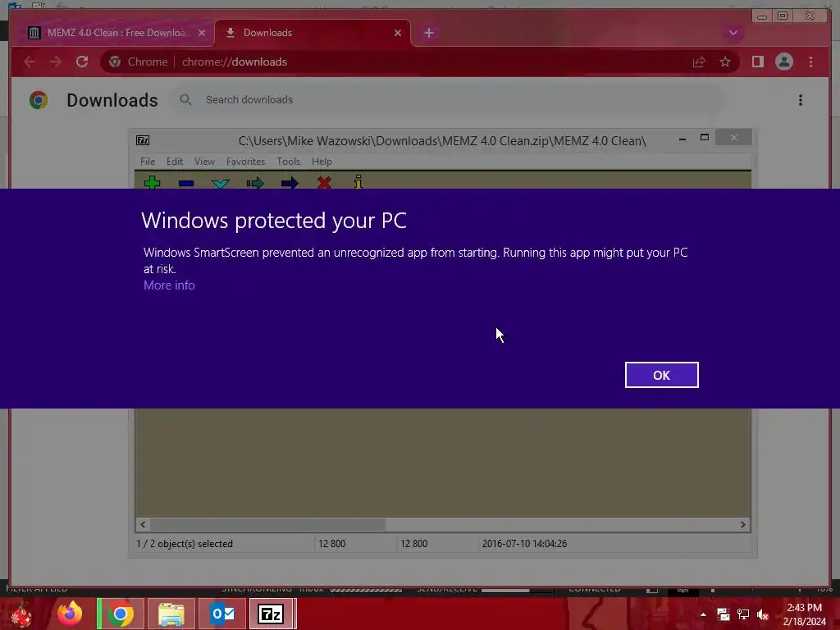Toggle Chrome's side panel icon
The height and width of the screenshot is (630, 840).
[757, 62]
